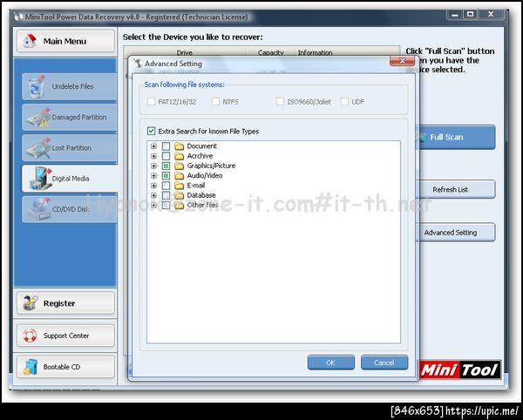This screenshot has width=523, height=420.
Task: Enable the NTFS file system checkbox
Action: 216,101
